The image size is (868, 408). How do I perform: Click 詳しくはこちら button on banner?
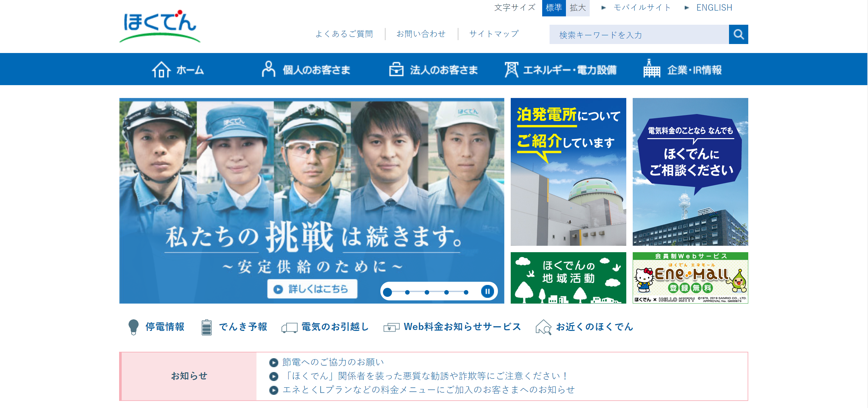click(312, 289)
